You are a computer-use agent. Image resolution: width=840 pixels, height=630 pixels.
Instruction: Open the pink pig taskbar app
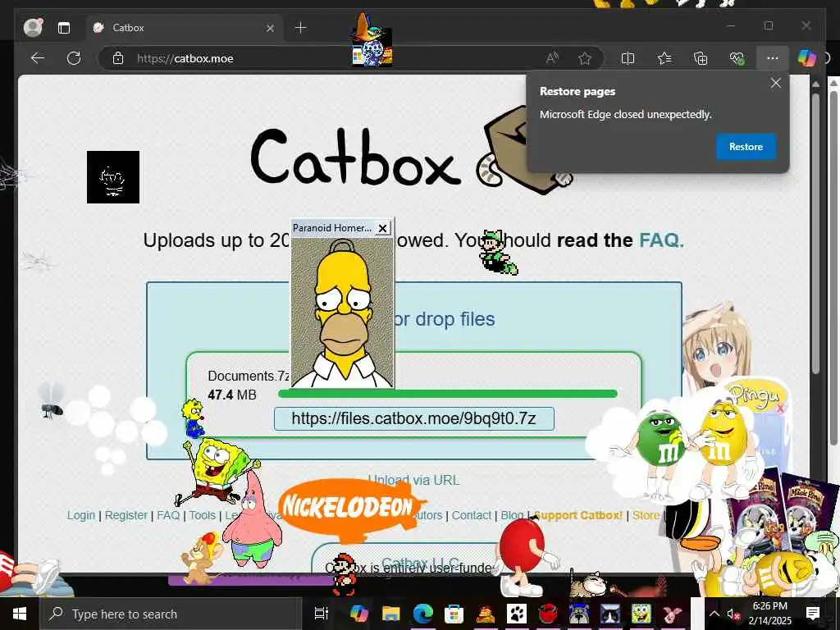pyautogui.click(x=672, y=614)
